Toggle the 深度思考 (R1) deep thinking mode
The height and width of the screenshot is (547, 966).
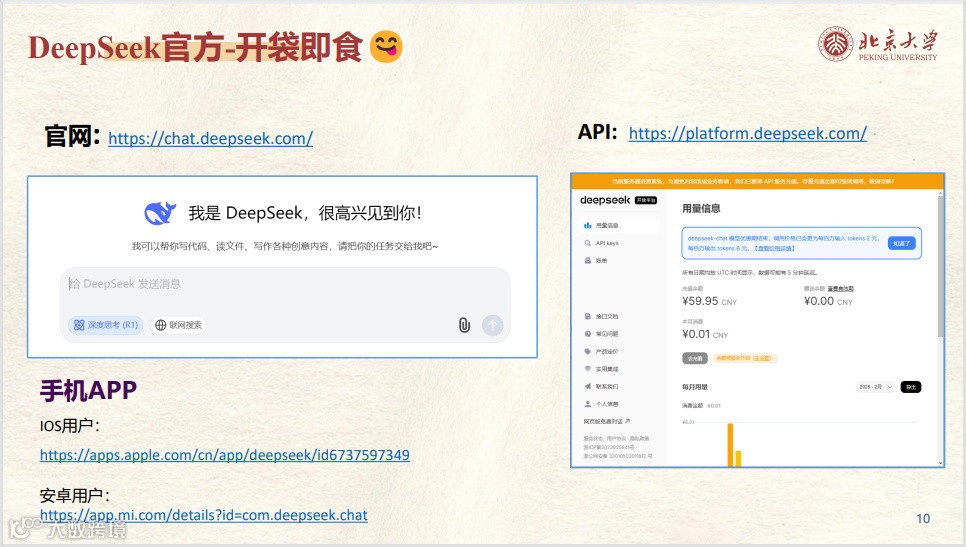pos(105,325)
